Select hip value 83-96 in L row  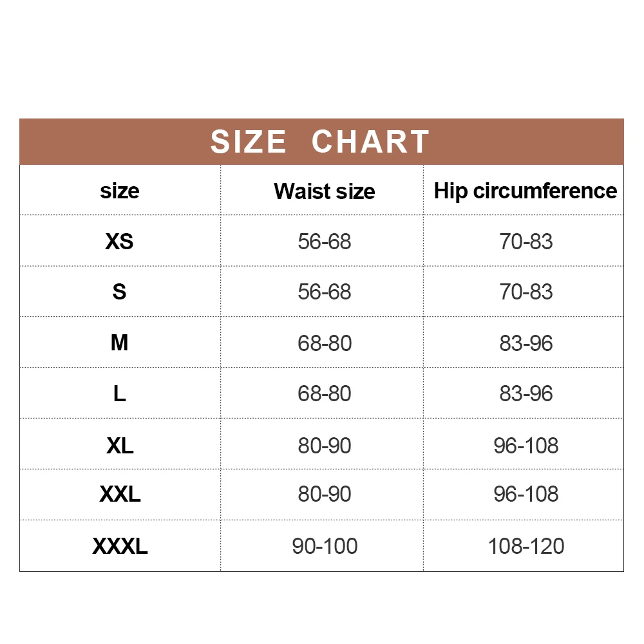tap(526, 393)
